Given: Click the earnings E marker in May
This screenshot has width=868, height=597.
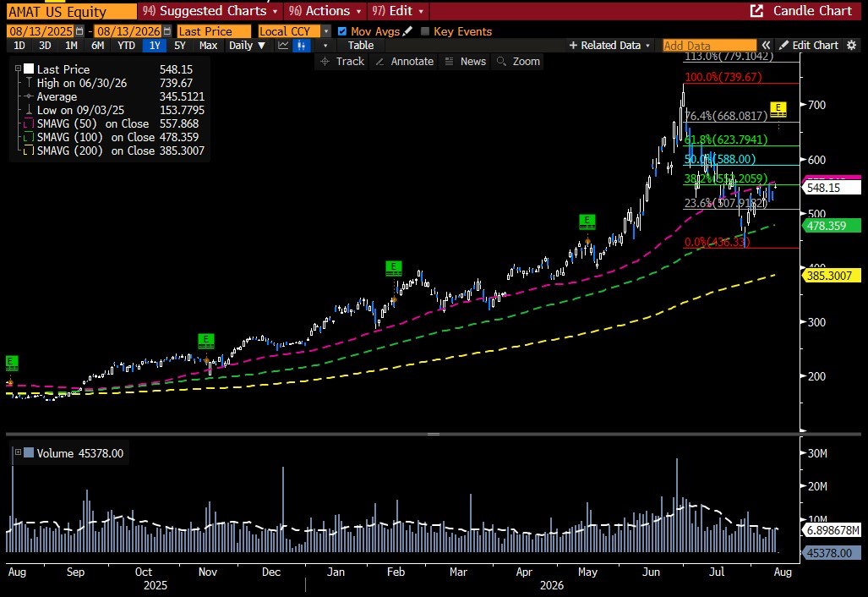Looking at the screenshot, I should (587, 222).
